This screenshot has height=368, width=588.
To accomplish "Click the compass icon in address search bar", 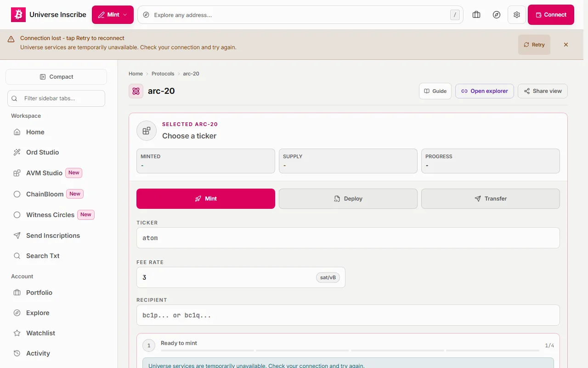I will pos(146,15).
